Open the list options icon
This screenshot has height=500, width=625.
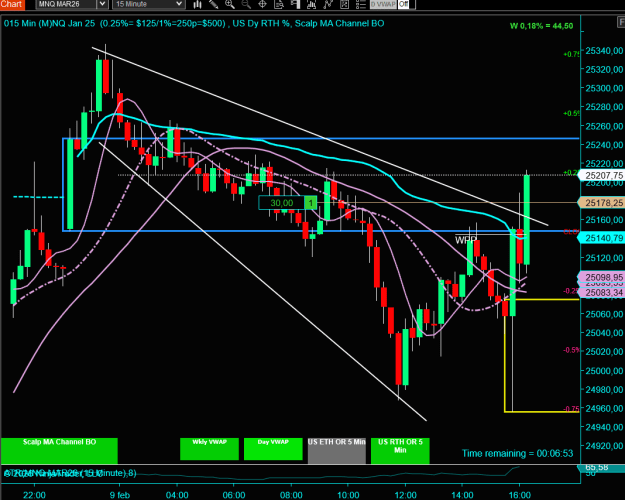tap(360, 4)
